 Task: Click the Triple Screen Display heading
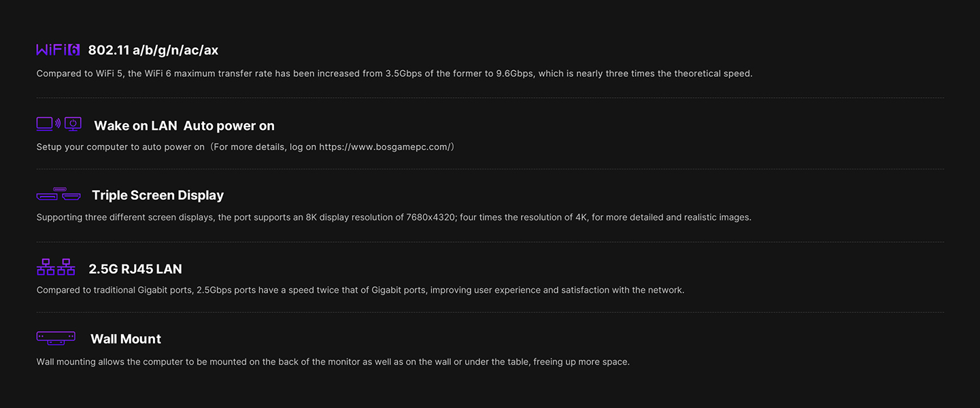[158, 195]
